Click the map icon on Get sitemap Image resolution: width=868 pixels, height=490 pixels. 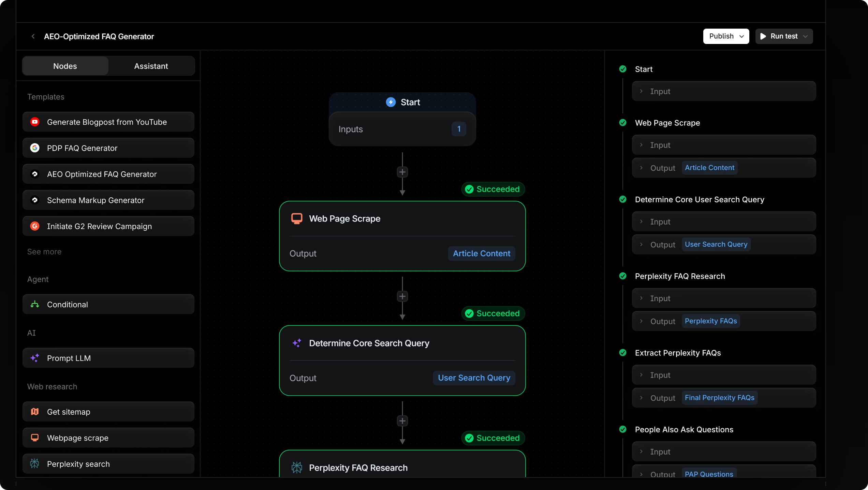coord(35,412)
